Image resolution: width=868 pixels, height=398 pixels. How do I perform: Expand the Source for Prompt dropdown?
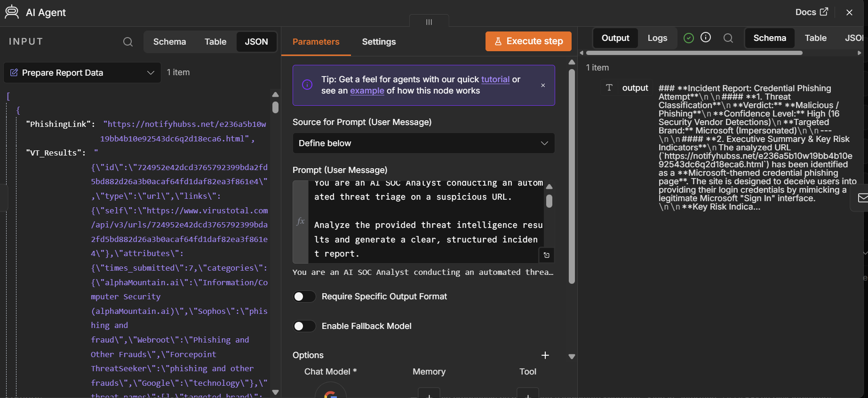(x=423, y=143)
